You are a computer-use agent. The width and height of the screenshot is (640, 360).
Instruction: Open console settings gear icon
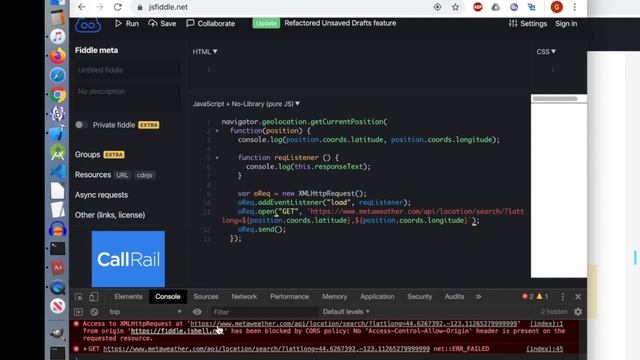[x=578, y=312]
